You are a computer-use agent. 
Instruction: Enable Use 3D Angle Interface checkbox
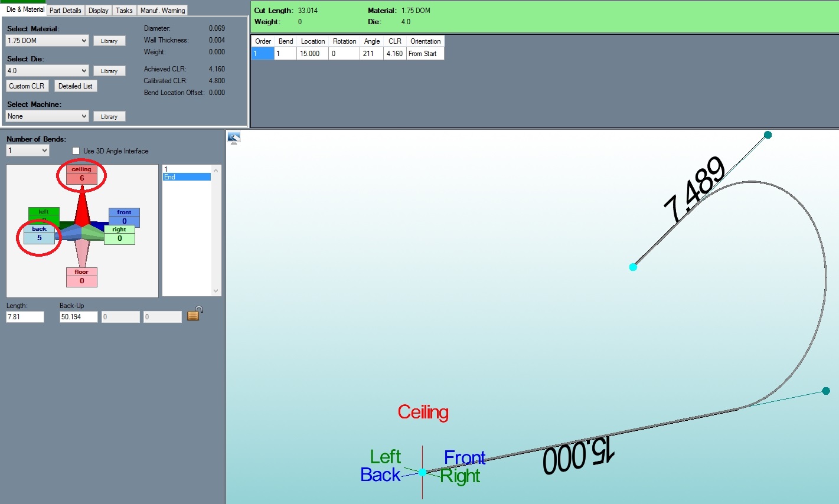point(76,151)
